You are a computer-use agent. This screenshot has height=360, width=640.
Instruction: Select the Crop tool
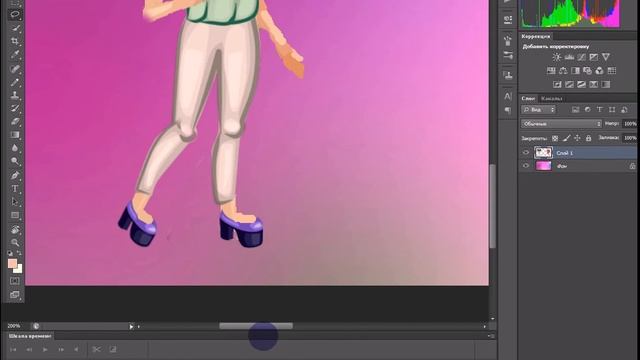15,41
